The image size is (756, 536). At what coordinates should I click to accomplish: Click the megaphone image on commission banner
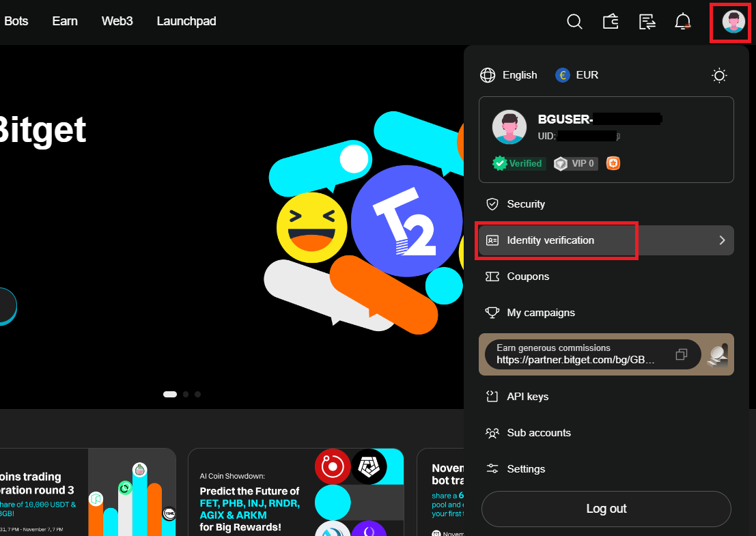click(x=718, y=356)
